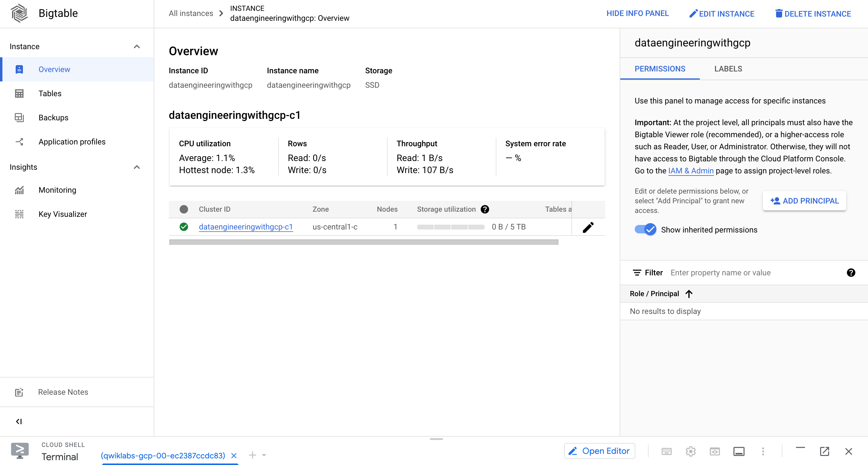Minimize the Cloud Shell panel
Image resolution: width=868 pixels, height=465 pixels.
(x=800, y=448)
